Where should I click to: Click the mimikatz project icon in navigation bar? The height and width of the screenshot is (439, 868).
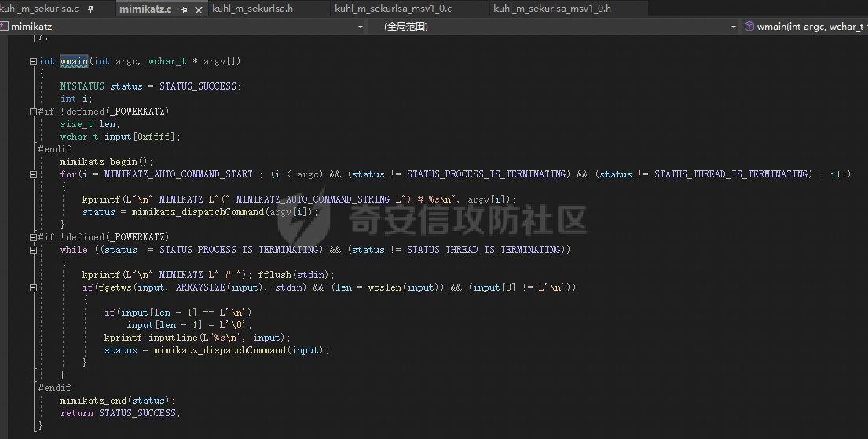[x=5, y=26]
